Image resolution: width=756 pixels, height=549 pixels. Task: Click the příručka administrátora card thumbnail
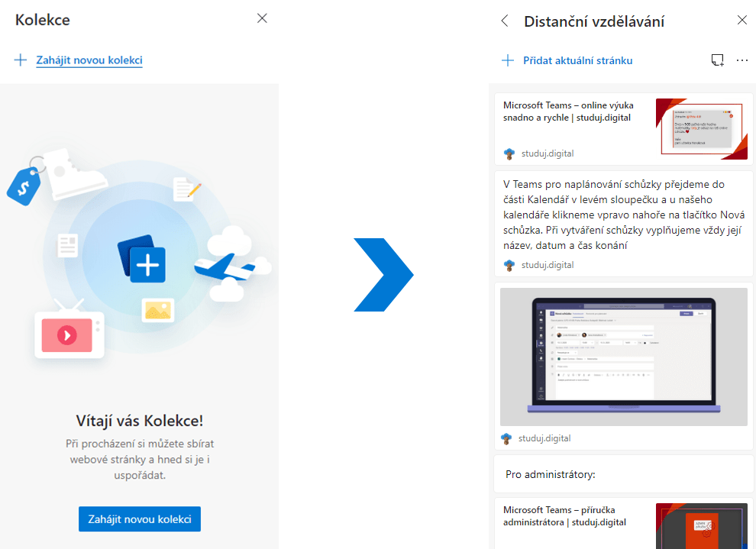(701, 526)
